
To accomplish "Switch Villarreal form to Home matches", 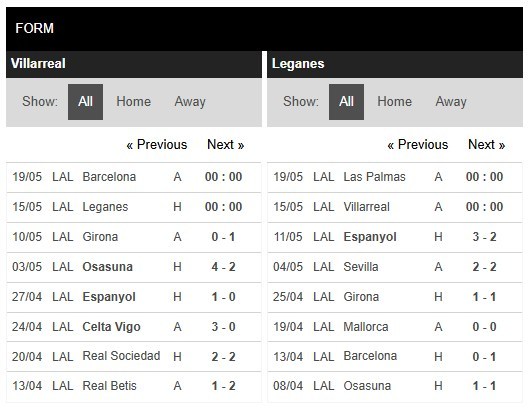I will click(134, 102).
